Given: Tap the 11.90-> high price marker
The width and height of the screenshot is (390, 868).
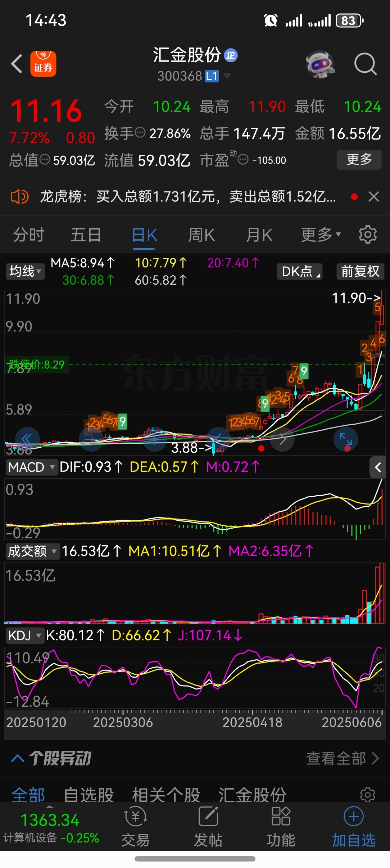Looking at the screenshot, I should click(356, 298).
